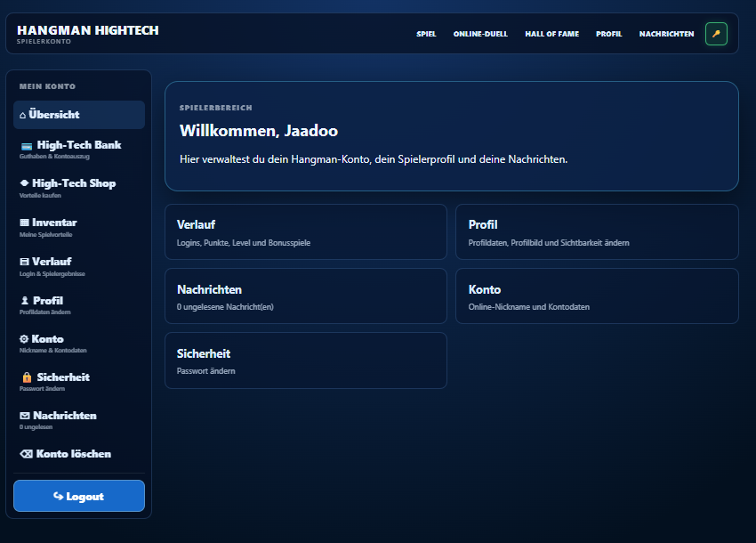The image size is (756, 543).
Task: Open Hall of Fame page
Action: pyautogui.click(x=552, y=34)
